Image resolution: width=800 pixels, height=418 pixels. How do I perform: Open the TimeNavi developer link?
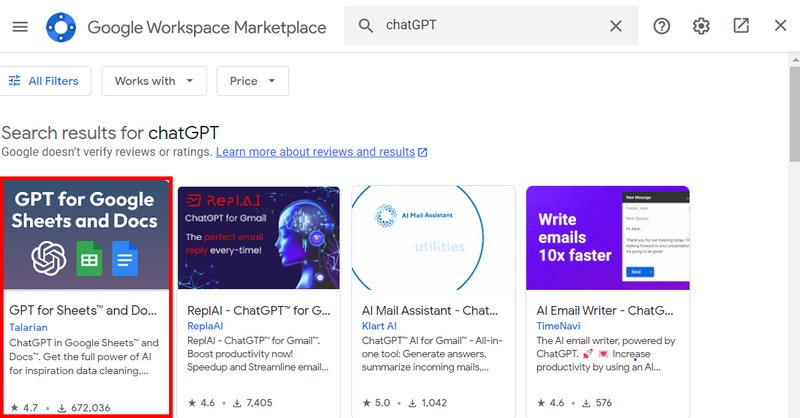558,326
